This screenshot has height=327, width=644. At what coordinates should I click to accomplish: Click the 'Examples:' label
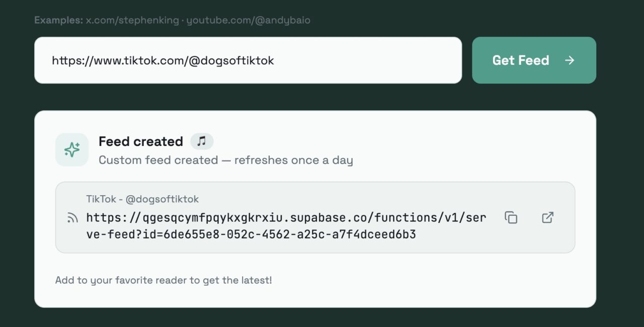(58, 21)
